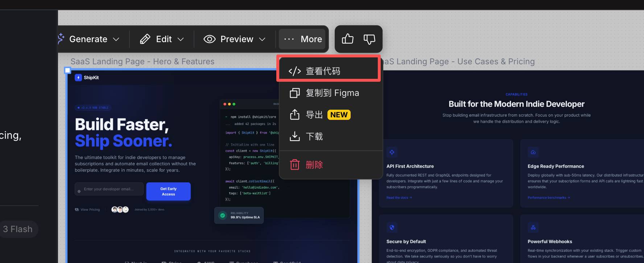Image resolution: width=644 pixels, height=263 pixels.
Task: Expand the Preview dropdown chevron
Action: coord(262,39)
